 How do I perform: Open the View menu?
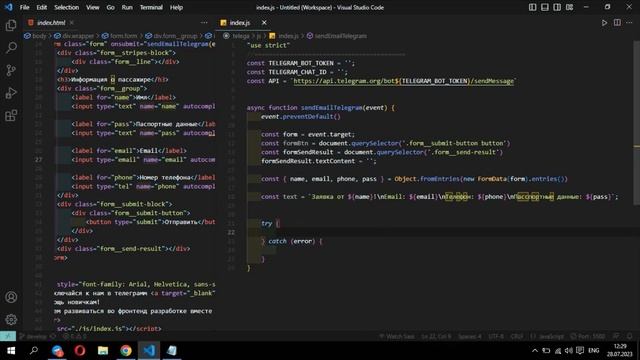tap(93, 7)
